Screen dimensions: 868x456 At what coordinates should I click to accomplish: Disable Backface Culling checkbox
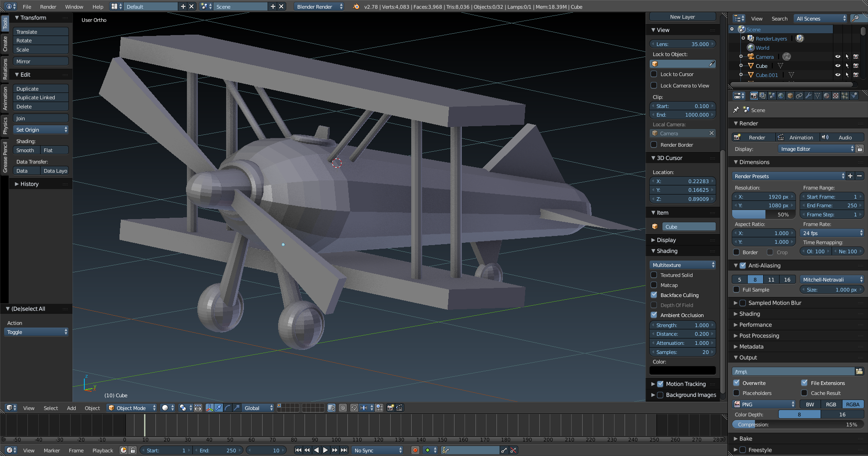click(654, 295)
